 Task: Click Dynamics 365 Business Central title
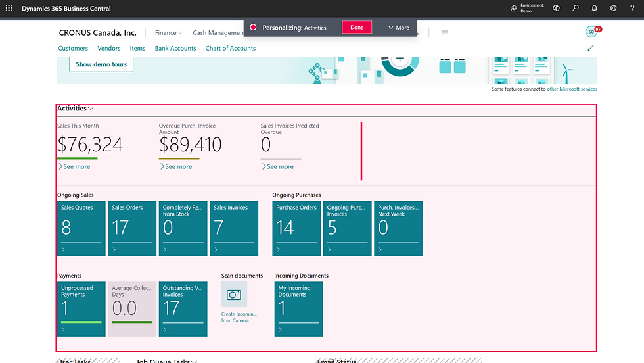pyautogui.click(x=66, y=9)
